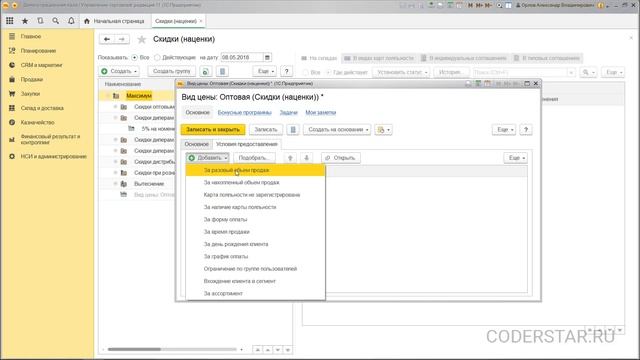Go back with the left arrow button
Screen dimensions: 640x360
point(107,39)
